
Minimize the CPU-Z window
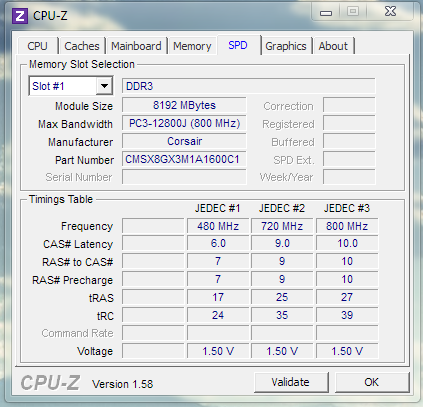coord(326,12)
